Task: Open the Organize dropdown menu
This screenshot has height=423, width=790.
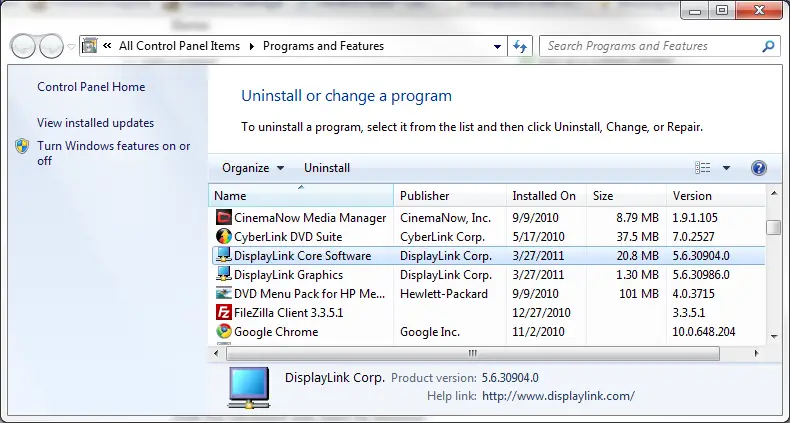Action: pyautogui.click(x=253, y=168)
